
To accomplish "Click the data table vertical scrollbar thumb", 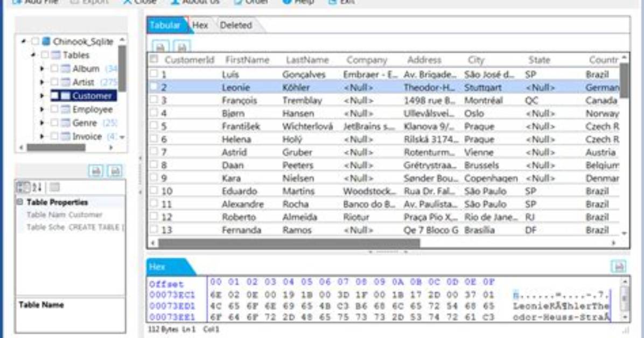I will pyautogui.click(x=624, y=81).
